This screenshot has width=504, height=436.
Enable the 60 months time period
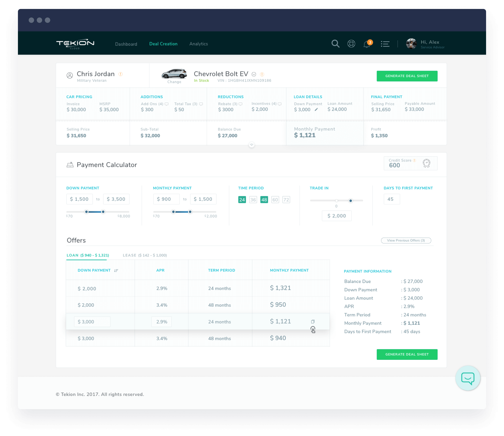pyautogui.click(x=275, y=199)
